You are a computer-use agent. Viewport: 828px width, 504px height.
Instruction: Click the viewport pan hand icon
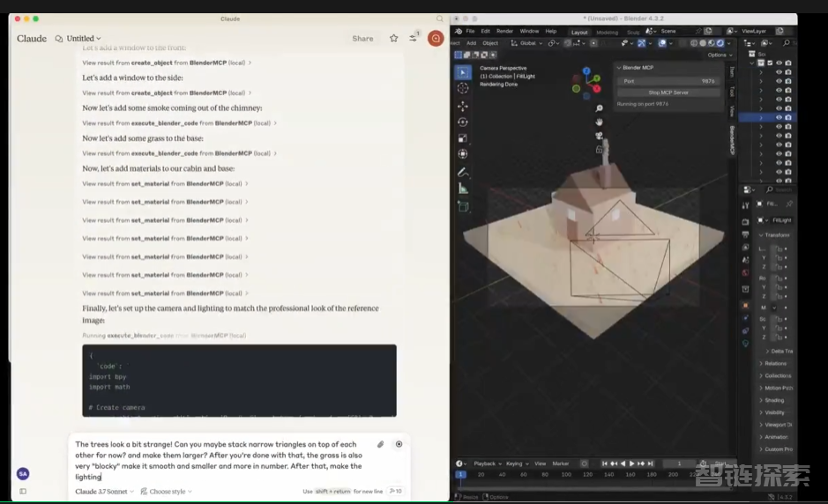tap(600, 122)
